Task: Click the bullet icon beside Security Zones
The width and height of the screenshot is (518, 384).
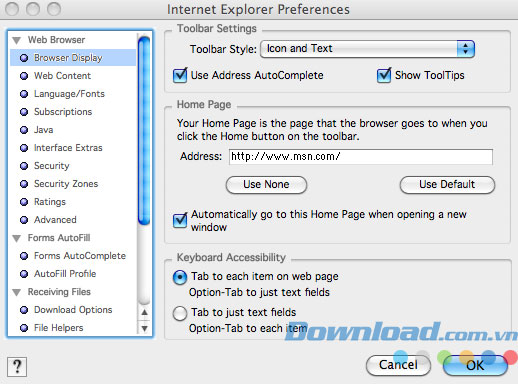Action: [24, 184]
